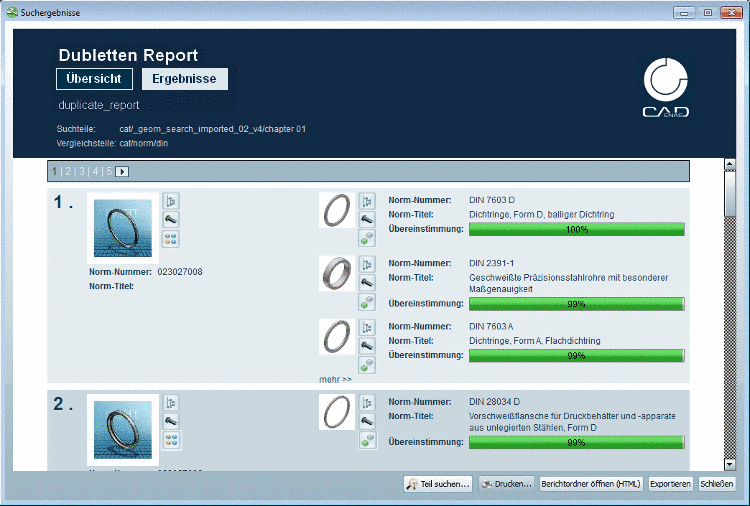Open report folder via 'Berichtordner öffnen (HTML)'

tap(591, 484)
